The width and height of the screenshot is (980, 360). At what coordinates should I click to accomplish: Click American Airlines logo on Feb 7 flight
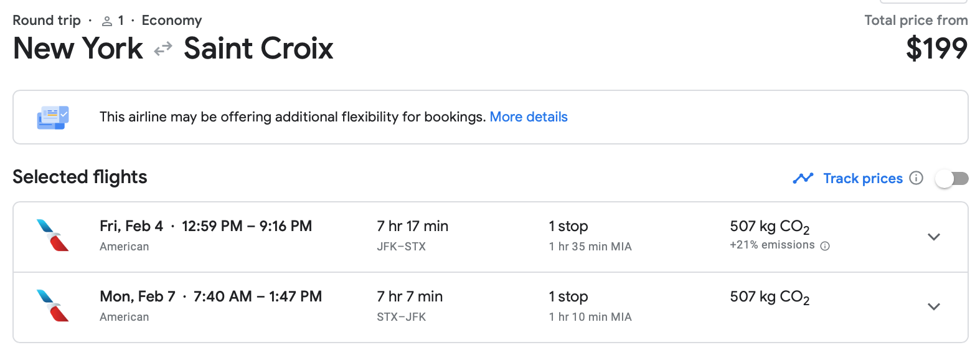coord(53,306)
